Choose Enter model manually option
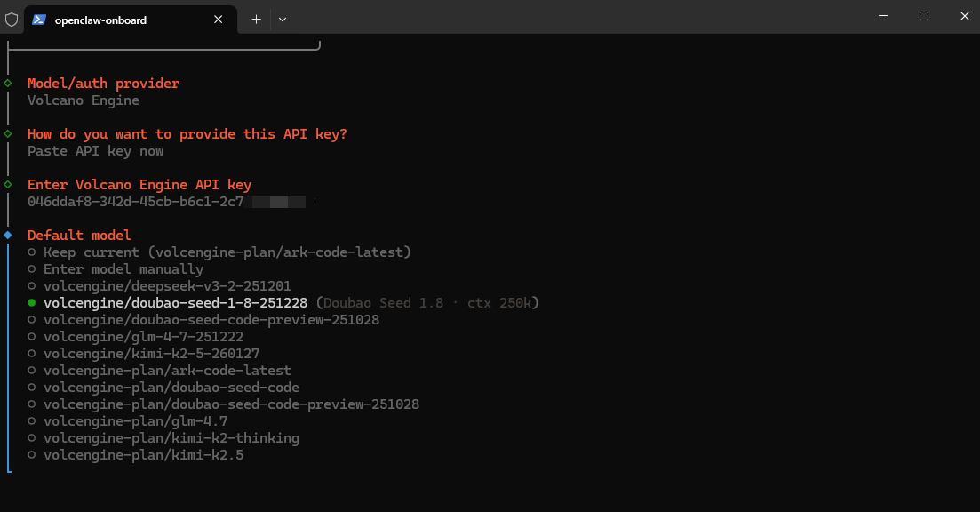 pyautogui.click(x=123, y=269)
